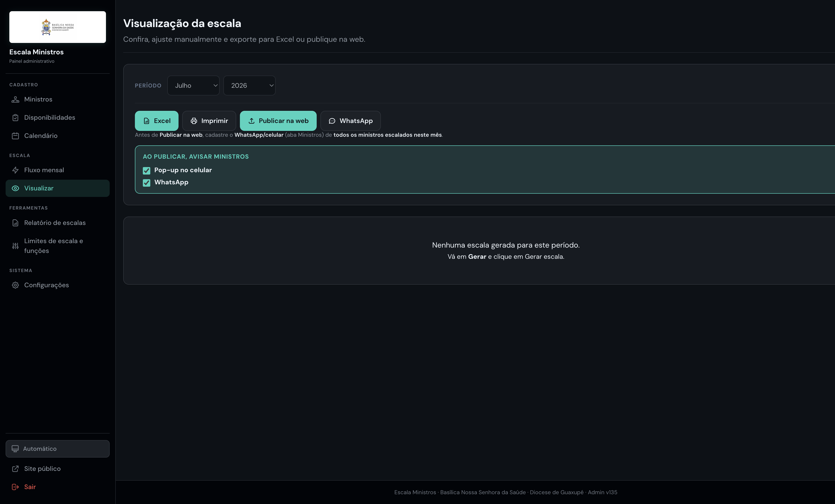This screenshot has height=504, width=835.
Task: Click the Configurações gear icon
Action: point(15,285)
